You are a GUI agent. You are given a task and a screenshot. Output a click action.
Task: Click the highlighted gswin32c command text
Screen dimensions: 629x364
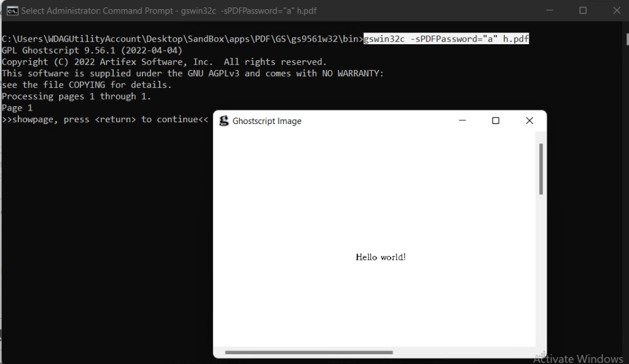pos(446,39)
